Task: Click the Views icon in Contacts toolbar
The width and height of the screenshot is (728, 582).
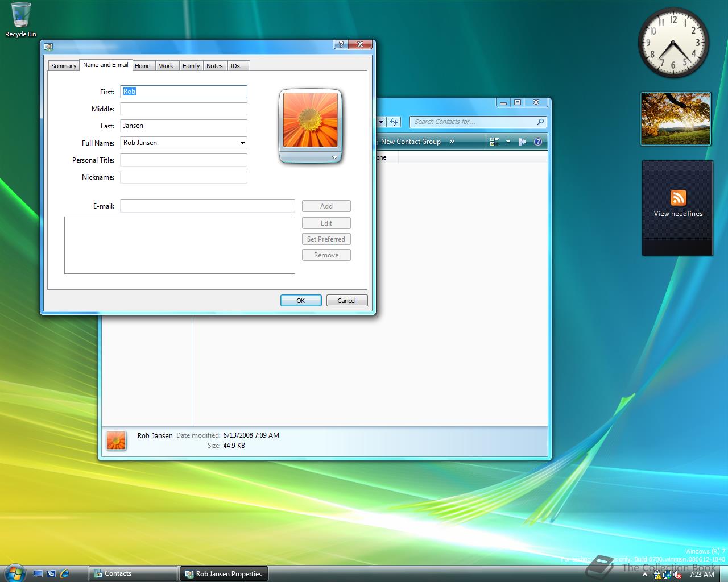Action: pyautogui.click(x=494, y=142)
